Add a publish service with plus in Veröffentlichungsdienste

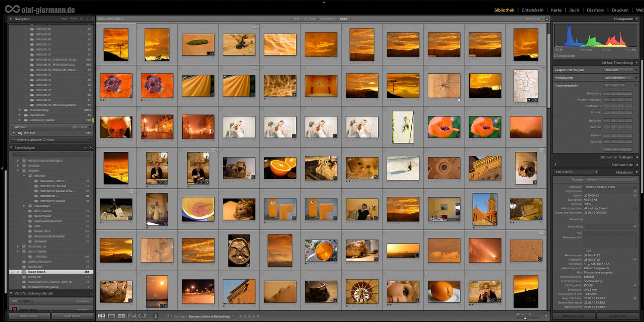pos(91,293)
